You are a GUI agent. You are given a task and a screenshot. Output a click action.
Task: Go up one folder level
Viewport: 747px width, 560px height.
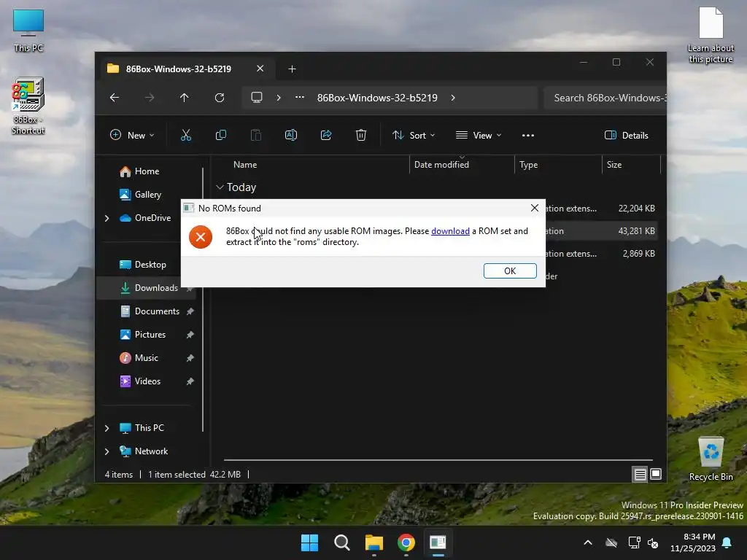click(185, 98)
